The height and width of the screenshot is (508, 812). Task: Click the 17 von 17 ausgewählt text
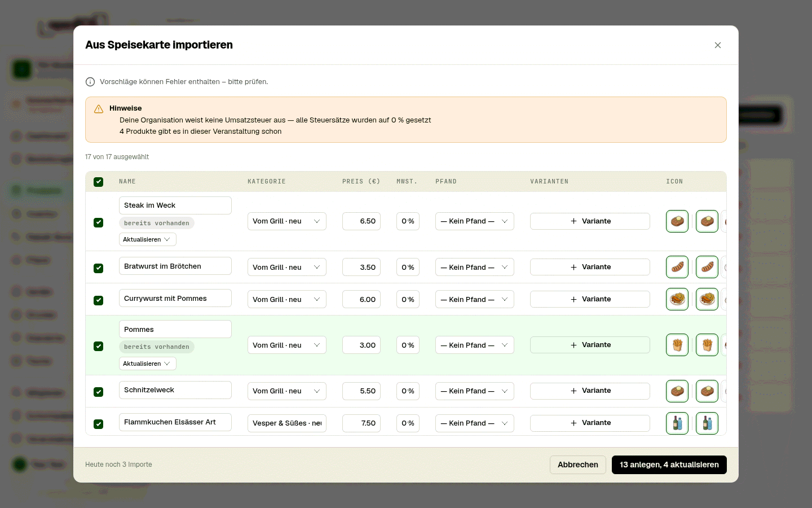point(117,157)
